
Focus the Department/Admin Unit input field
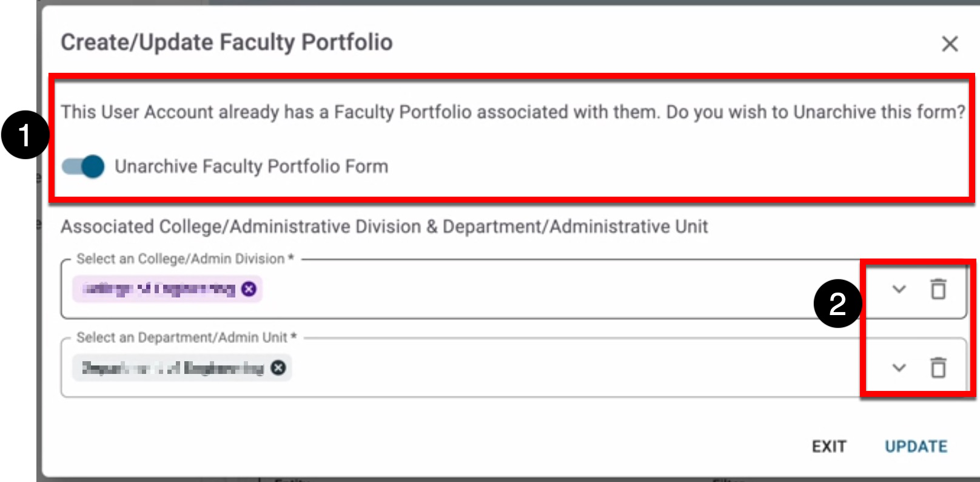pyautogui.click(x=546, y=368)
